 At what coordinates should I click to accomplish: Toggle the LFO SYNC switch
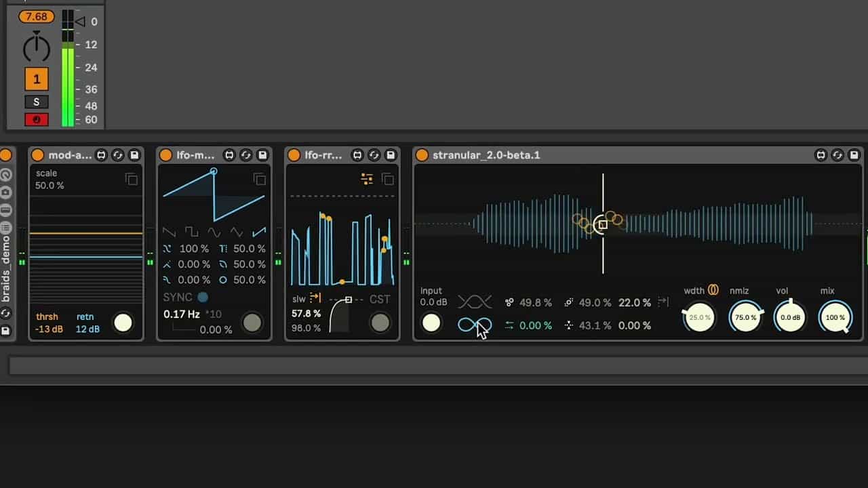202,298
